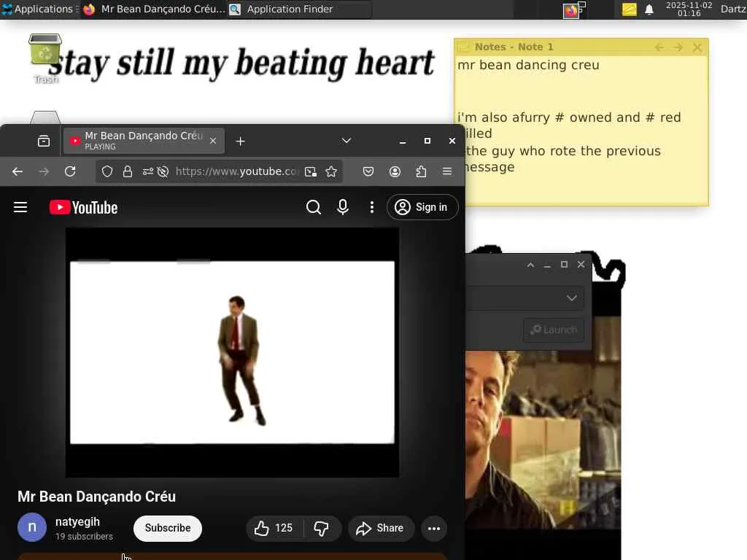
Task: Open YouTube search with the magnifier icon
Action: pyautogui.click(x=313, y=207)
